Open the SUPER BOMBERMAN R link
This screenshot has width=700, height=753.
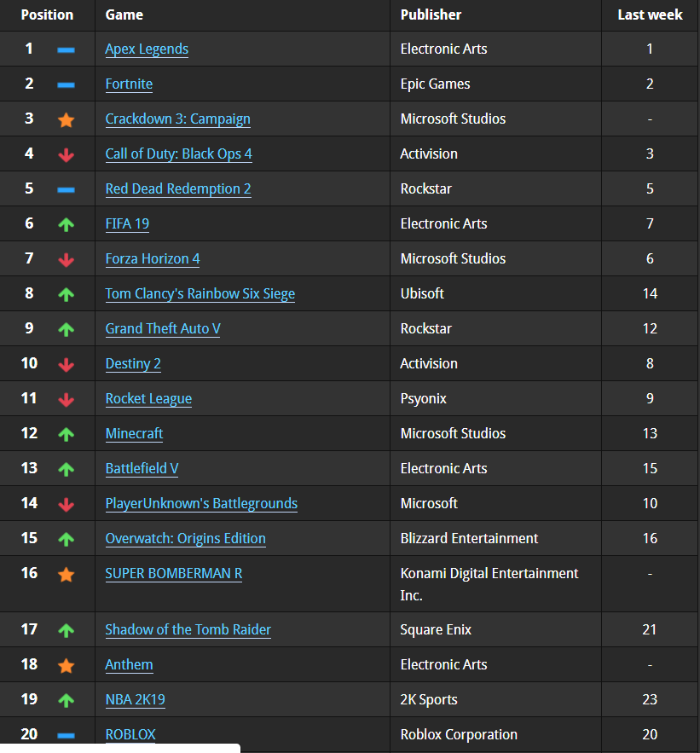174,573
